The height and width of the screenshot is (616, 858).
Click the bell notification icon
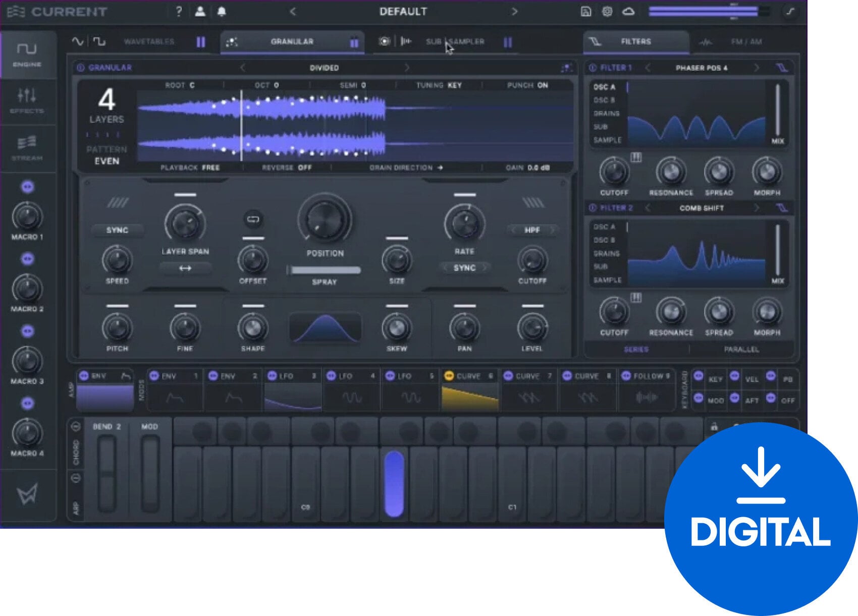[221, 11]
